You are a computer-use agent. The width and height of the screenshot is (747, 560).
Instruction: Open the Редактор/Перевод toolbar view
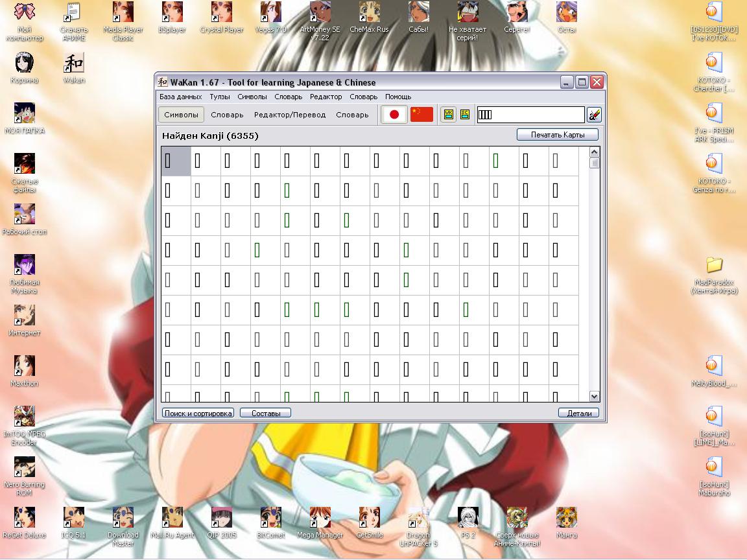290,115
